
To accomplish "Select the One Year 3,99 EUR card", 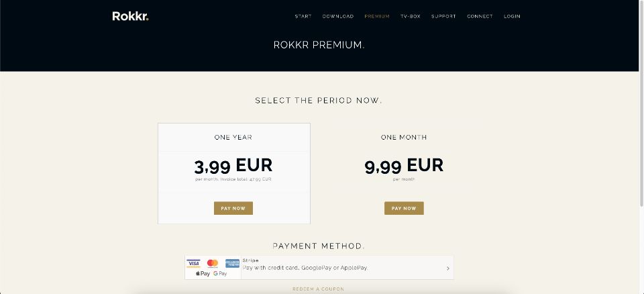I will [233, 173].
